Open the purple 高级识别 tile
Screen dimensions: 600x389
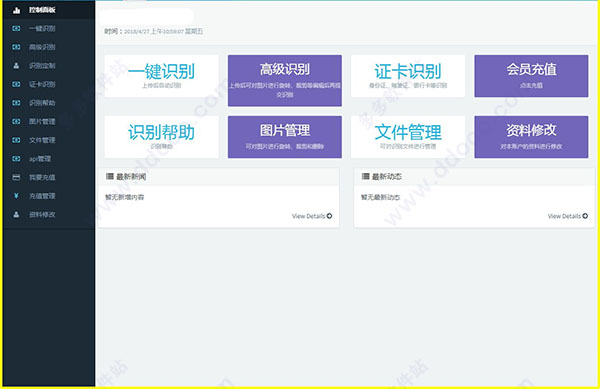pyautogui.click(x=285, y=80)
